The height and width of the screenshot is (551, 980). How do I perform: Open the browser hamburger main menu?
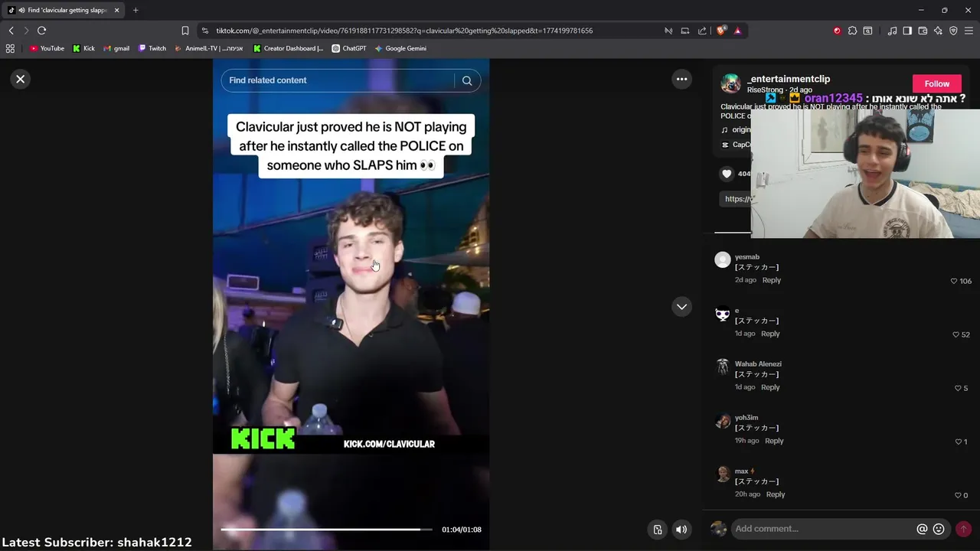coord(969,31)
